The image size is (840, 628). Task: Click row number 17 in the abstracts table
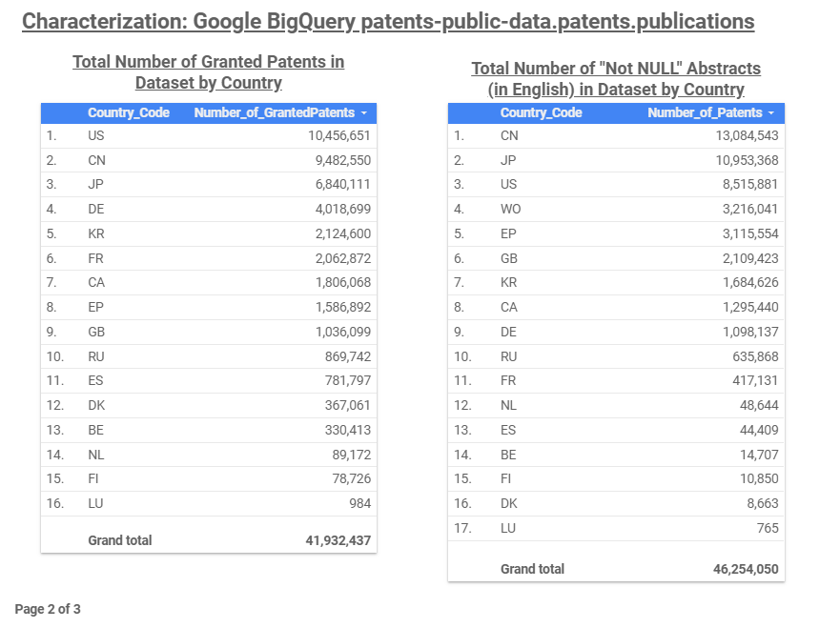point(462,528)
